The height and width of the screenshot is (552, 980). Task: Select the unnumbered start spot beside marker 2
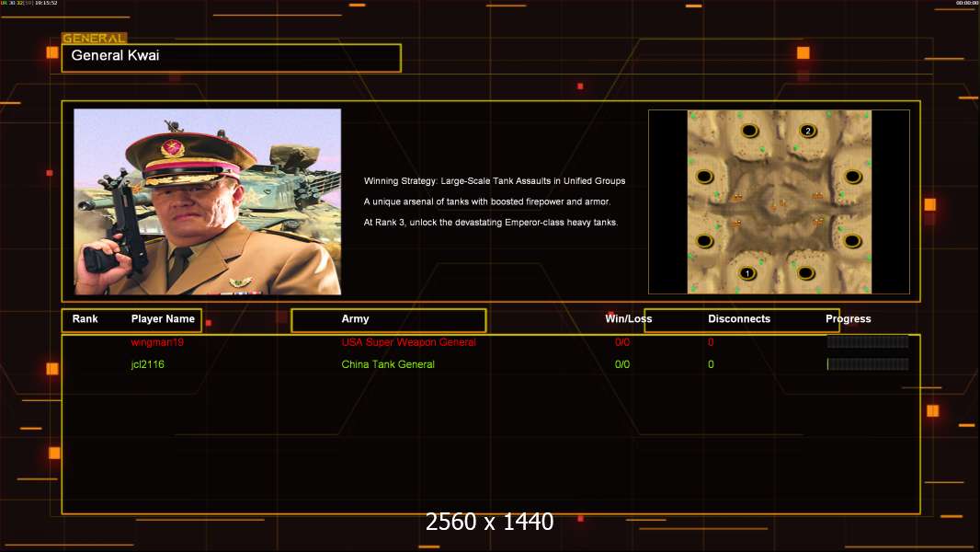tap(749, 131)
